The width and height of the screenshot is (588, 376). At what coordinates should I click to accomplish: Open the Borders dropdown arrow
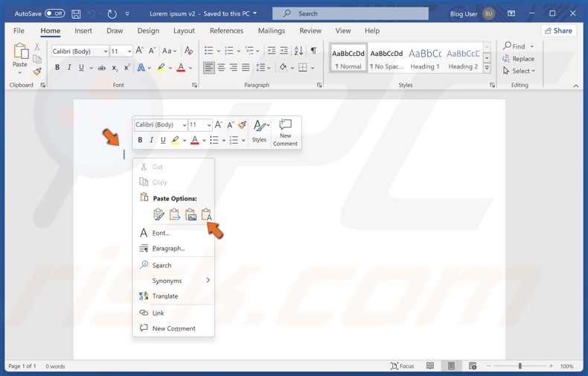(x=313, y=68)
